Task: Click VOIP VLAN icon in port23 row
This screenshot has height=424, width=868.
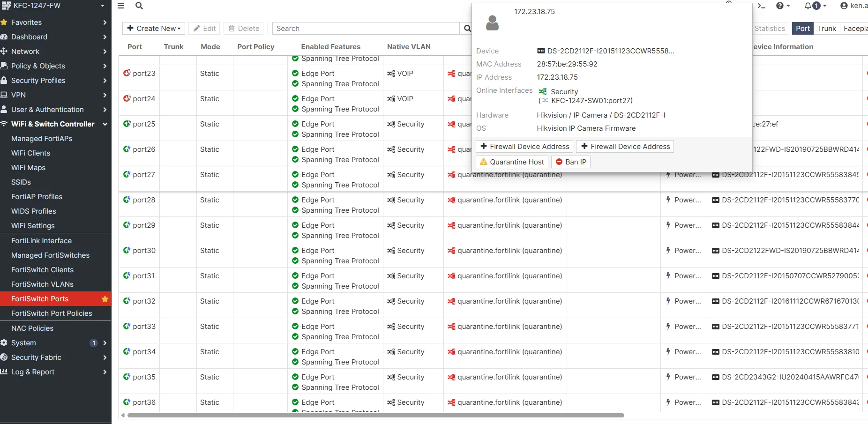Action: 391,74
